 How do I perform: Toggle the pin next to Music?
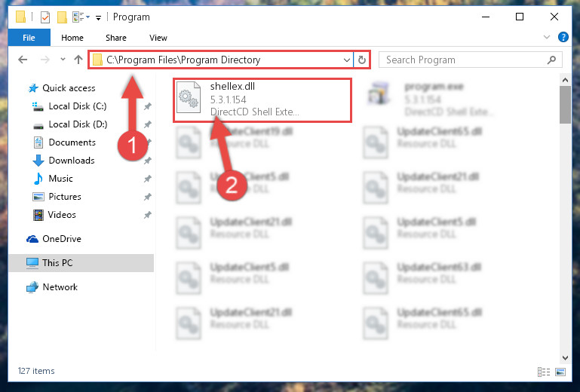pos(147,179)
